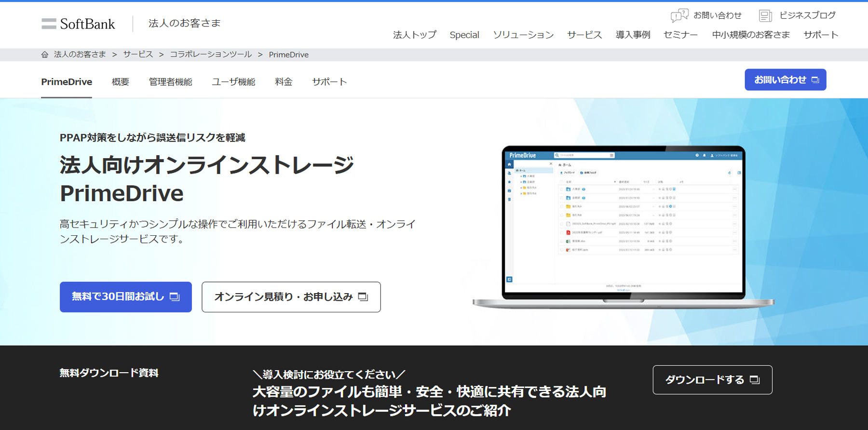The width and height of the screenshot is (868, 430).
Task: Click the 法人向けオンラインストレージ headline
Action: [207, 165]
